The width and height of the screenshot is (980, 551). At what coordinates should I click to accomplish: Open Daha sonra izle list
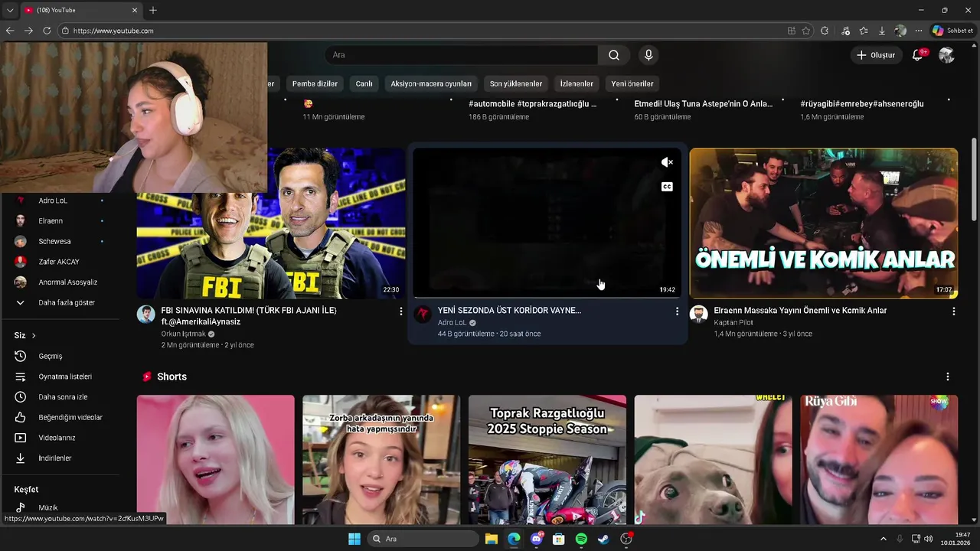61,397
